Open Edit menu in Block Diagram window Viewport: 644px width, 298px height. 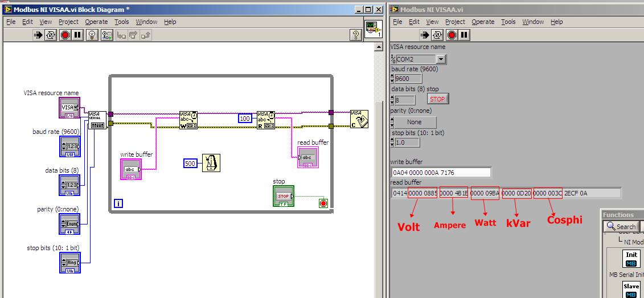27,22
